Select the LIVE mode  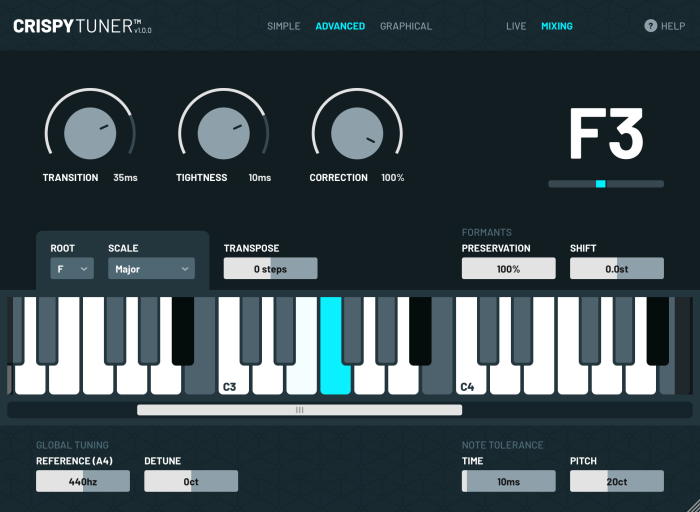(x=516, y=26)
